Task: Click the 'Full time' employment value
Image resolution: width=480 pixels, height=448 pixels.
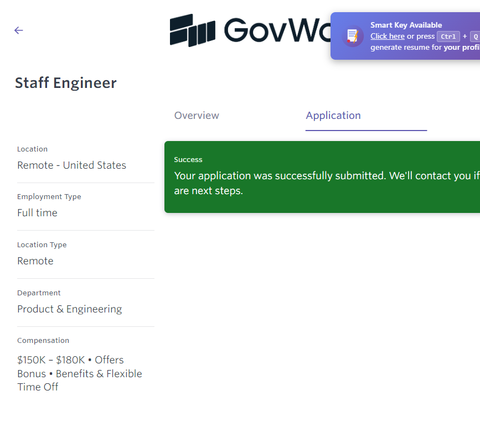Action: [x=37, y=213]
